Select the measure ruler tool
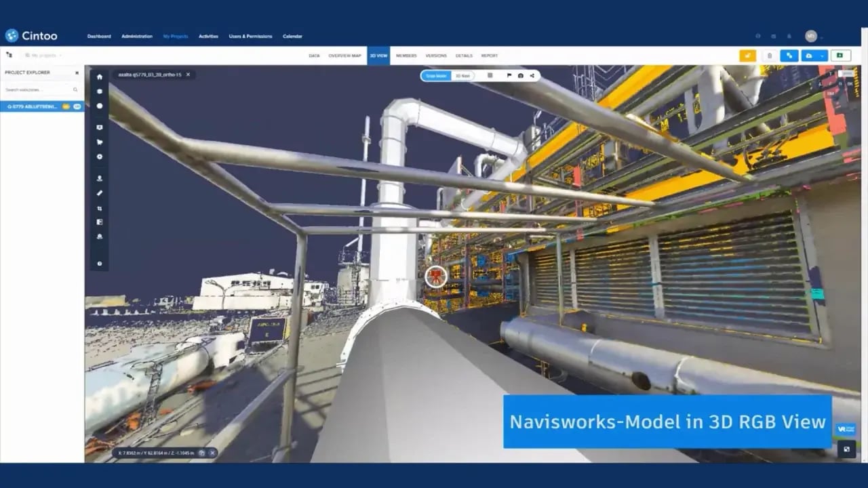The width and height of the screenshot is (868, 488). 100,193
